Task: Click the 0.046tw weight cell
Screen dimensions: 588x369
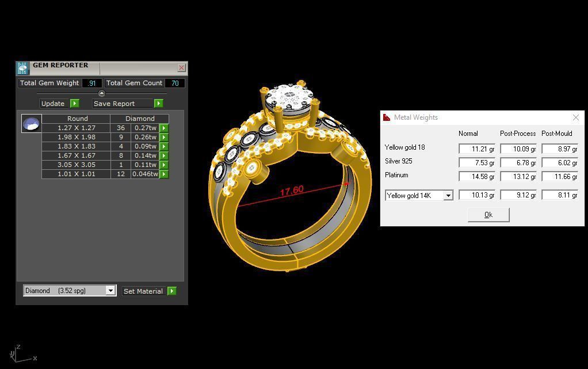Action: coord(146,174)
